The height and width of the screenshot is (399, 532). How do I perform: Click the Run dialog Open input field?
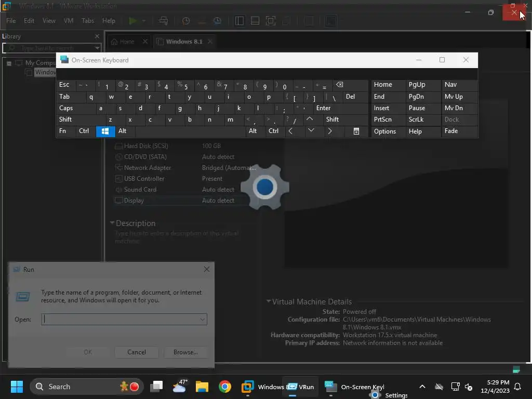pyautogui.click(x=124, y=320)
